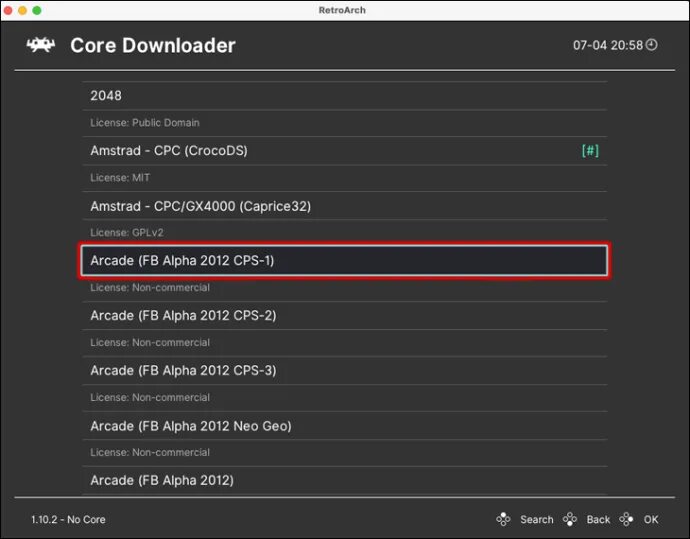
Task: Click the gamepad icon beside Search
Action: [503, 519]
